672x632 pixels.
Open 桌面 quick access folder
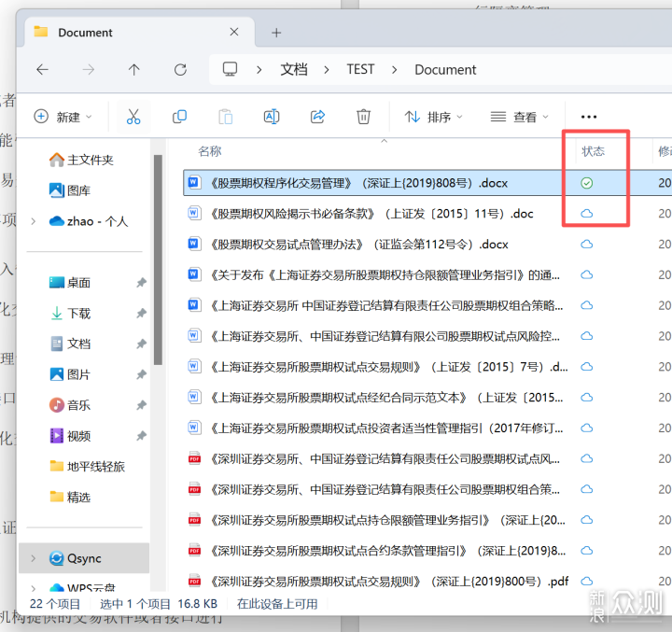pos(70,283)
